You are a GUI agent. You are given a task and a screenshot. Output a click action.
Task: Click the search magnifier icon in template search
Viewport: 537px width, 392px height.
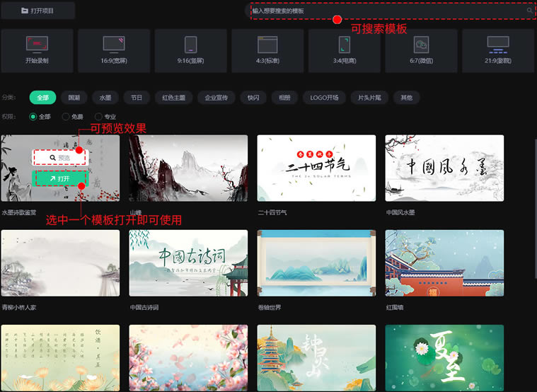[x=529, y=11]
